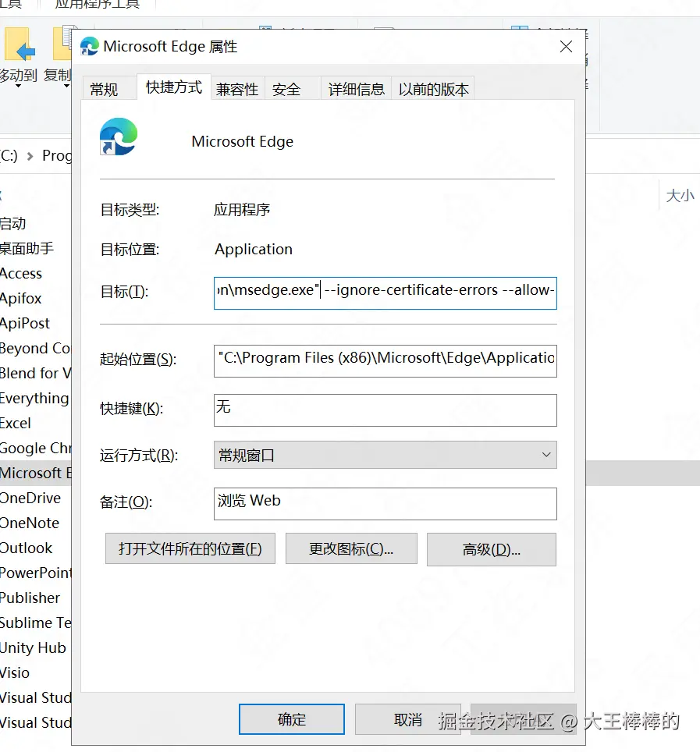Select 桌面助手 in the Explorer file list
Viewport: 700px width, 752px height.
click(x=27, y=248)
